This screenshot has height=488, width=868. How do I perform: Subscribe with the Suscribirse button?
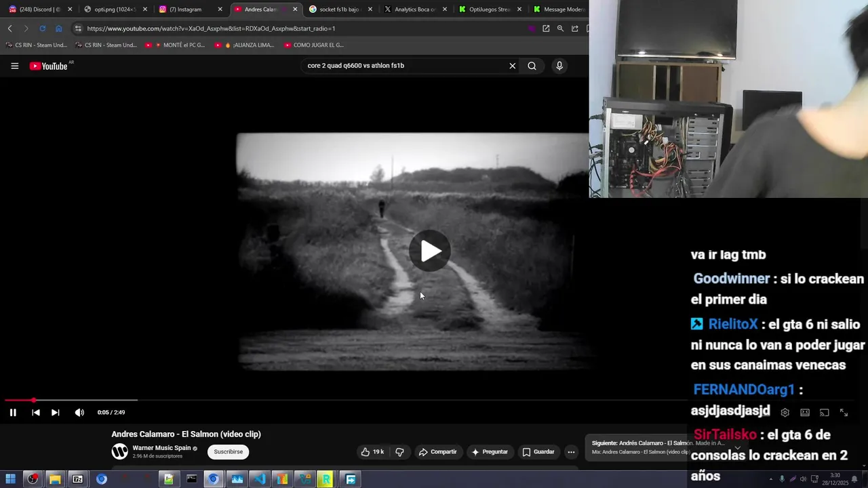pyautogui.click(x=229, y=451)
